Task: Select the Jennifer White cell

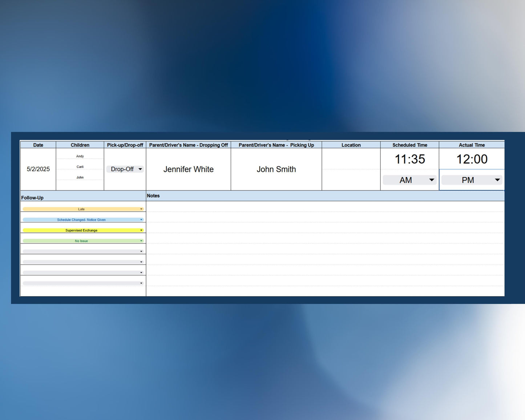Action: click(x=189, y=169)
